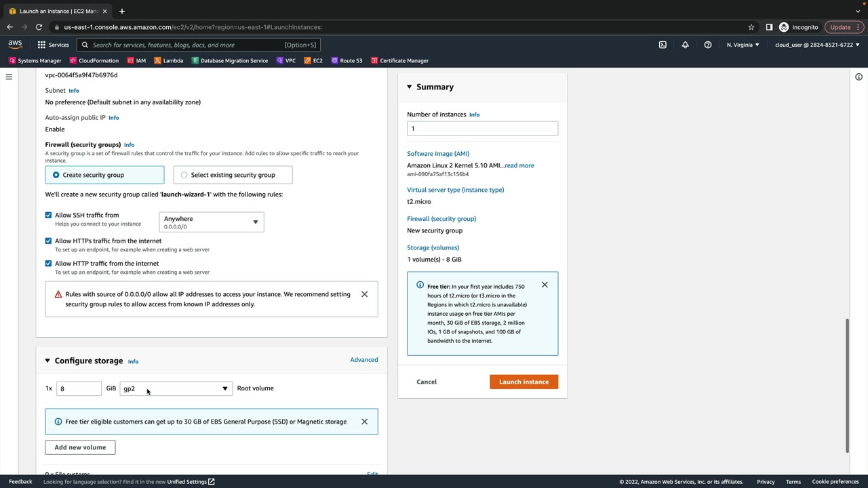868x488 pixels.
Task: Select Create security group option
Action: (x=104, y=175)
